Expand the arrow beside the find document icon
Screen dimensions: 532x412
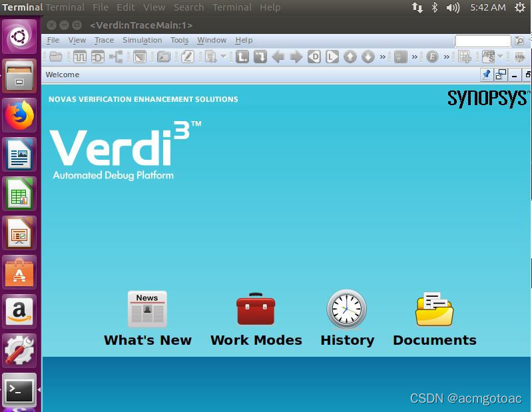(223, 56)
